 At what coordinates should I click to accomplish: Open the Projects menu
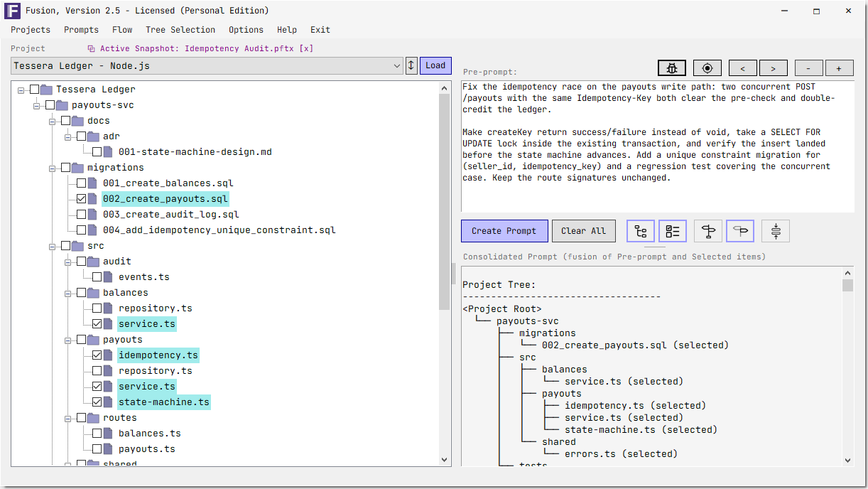[x=31, y=30]
